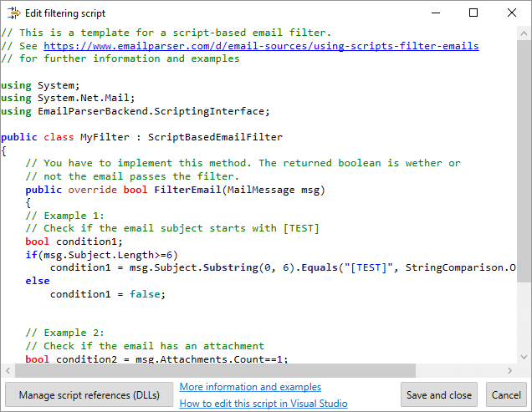Click the 'if(msg.Subject.Length>=6)' line
Image resolution: width=532 pixels, height=412 pixels.
tap(101, 255)
